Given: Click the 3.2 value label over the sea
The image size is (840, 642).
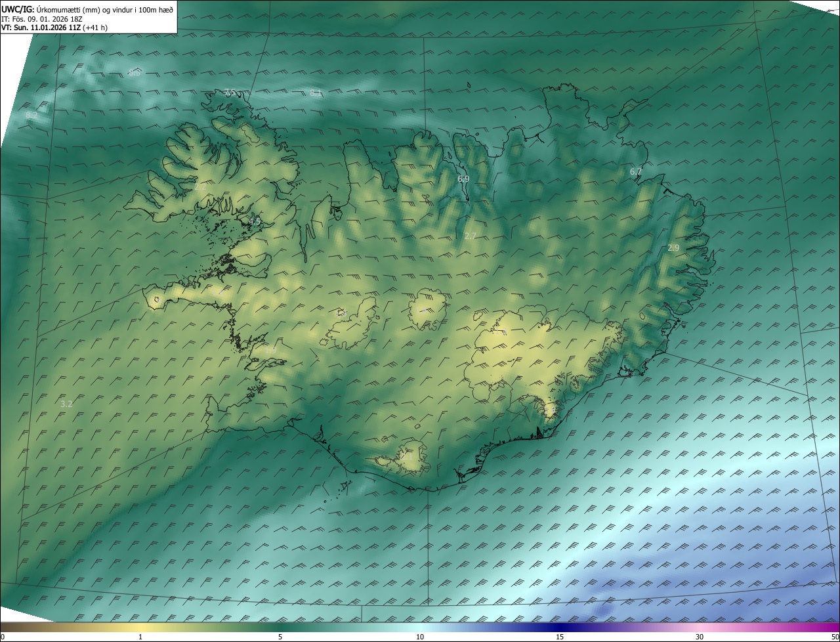Looking at the screenshot, I should pos(66,404).
